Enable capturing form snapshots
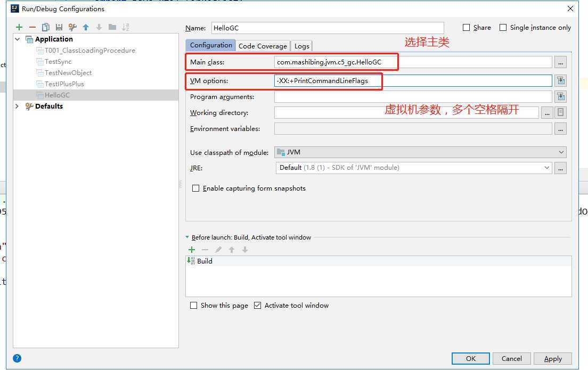The image size is (588, 370). [x=196, y=188]
